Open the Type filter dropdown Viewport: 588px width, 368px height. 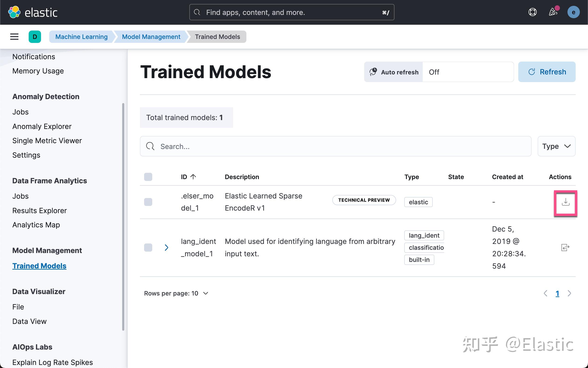[x=556, y=146]
